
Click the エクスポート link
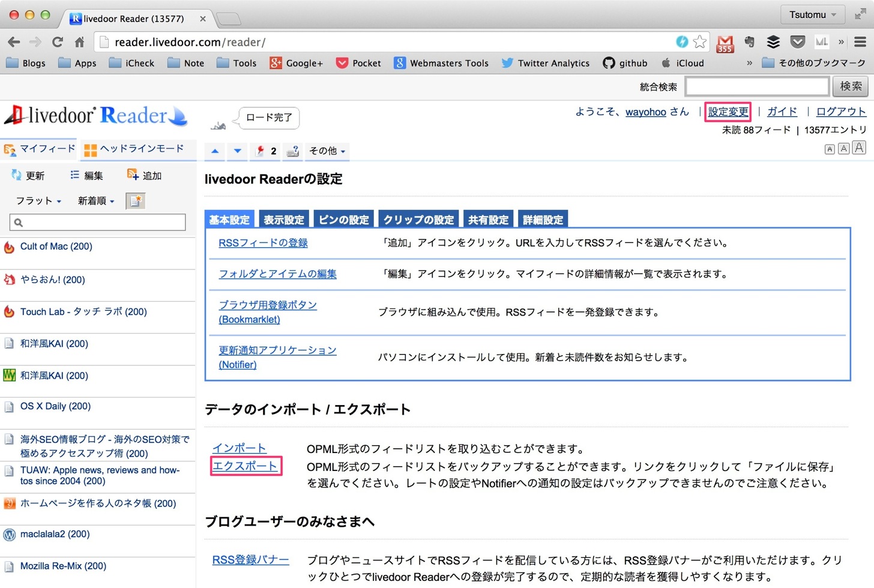pos(245,466)
